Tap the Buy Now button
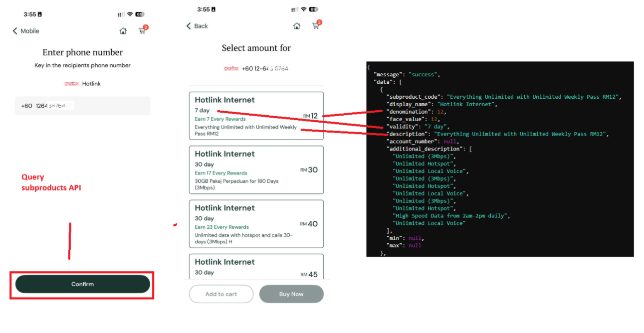Viewport: 644px width, 333px height. 291,294
